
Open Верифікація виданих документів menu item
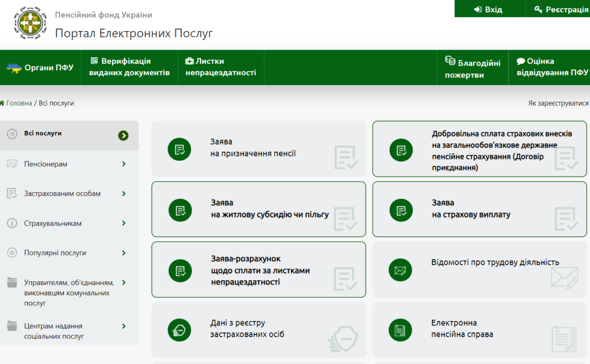[129, 67]
